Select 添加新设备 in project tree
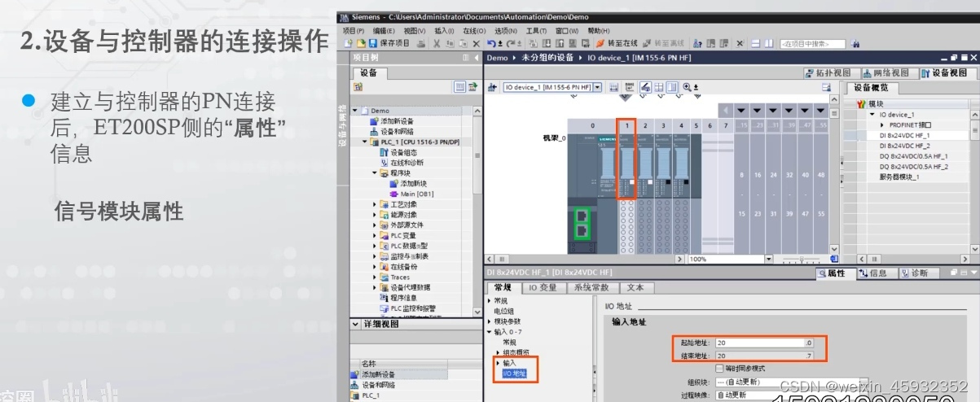This screenshot has width=980, height=402. coord(396,121)
